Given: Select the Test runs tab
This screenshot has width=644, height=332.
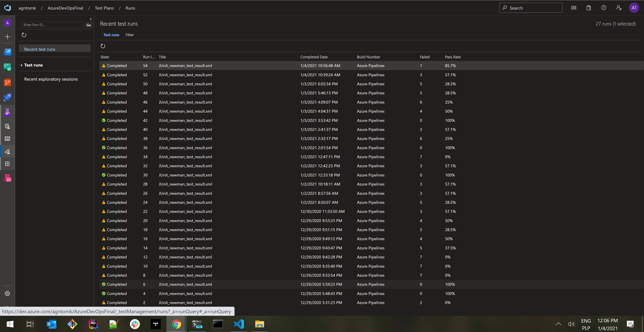Looking at the screenshot, I should click(111, 35).
